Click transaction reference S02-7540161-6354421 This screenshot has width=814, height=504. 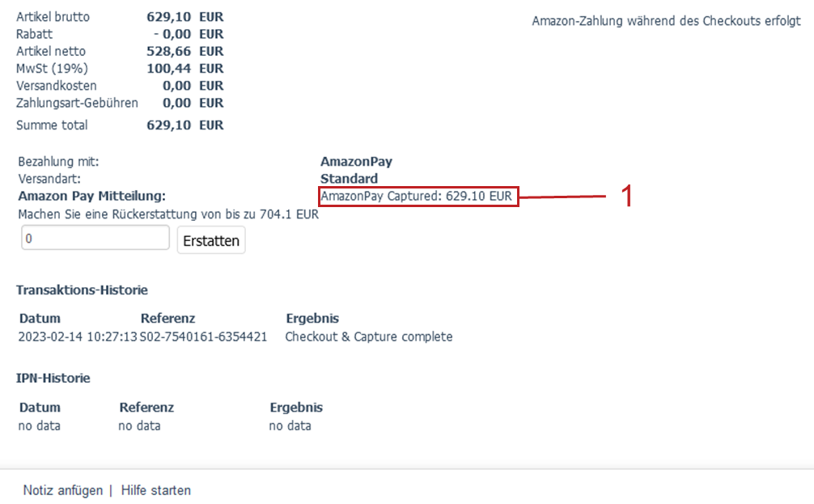click(x=204, y=337)
